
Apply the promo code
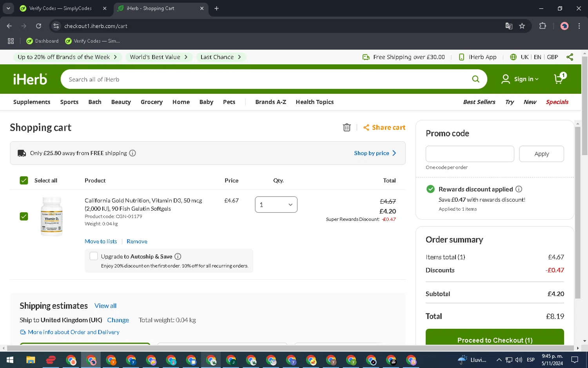(x=541, y=154)
